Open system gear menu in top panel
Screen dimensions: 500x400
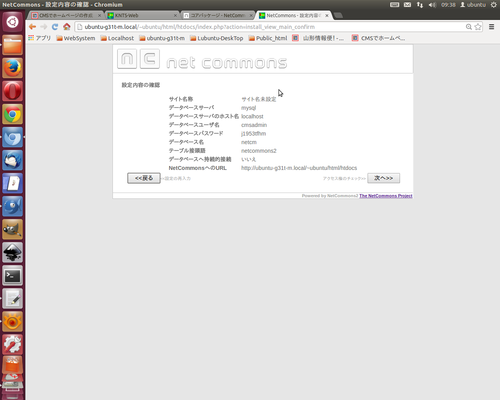(494, 5)
